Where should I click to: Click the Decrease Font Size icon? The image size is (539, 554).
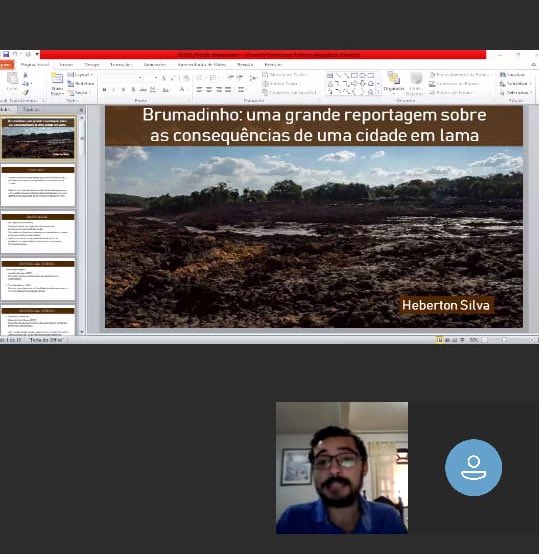pyautogui.click(x=173, y=78)
